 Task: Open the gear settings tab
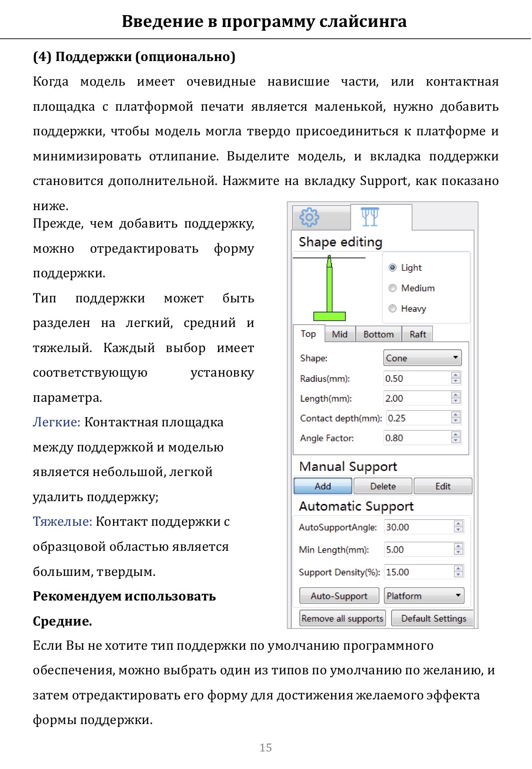pos(322,218)
